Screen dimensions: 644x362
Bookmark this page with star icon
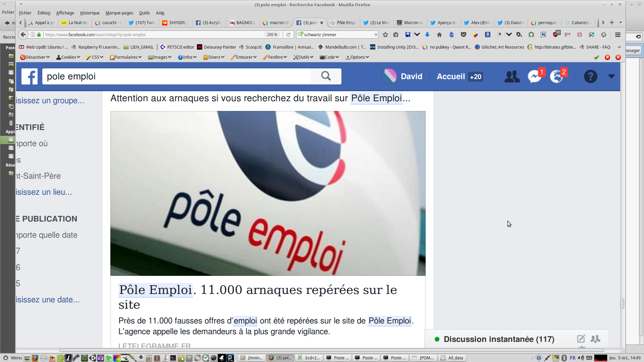pyautogui.click(x=385, y=35)
